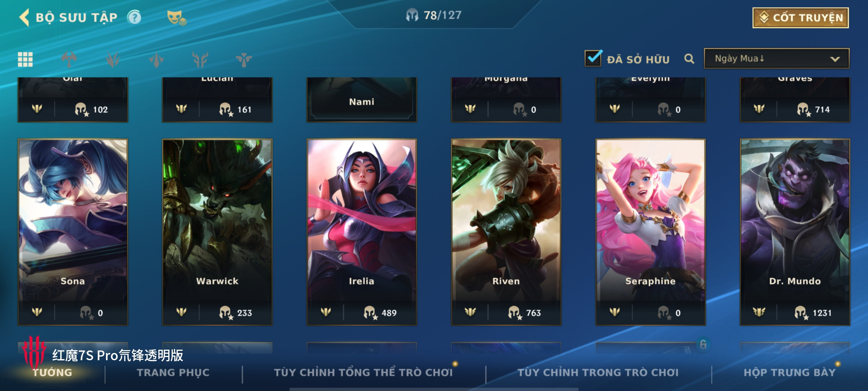Screen dimensions: 868x391
Task: Uncheck the Đã Sở Hữu checkbox
Action: (x=593, y=58)
